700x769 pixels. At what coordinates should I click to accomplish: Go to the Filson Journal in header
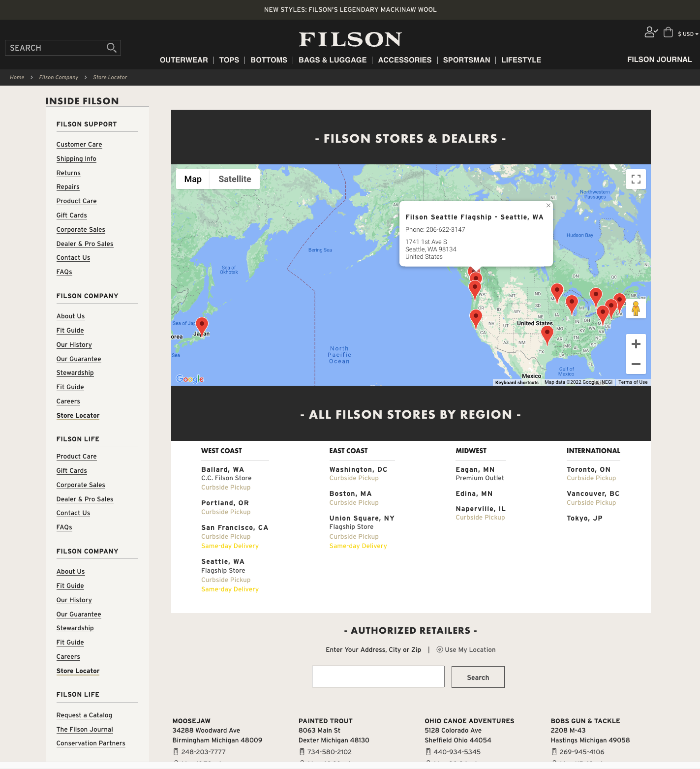pyautogui.click(x=660, y=60)
